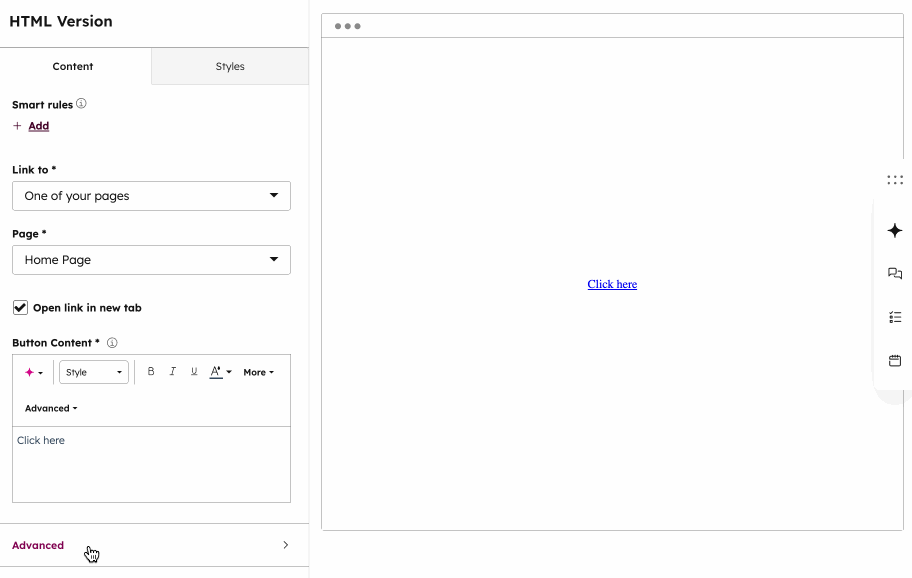
Task: Uncheck Open link in new tab
Action: (20, 307)
